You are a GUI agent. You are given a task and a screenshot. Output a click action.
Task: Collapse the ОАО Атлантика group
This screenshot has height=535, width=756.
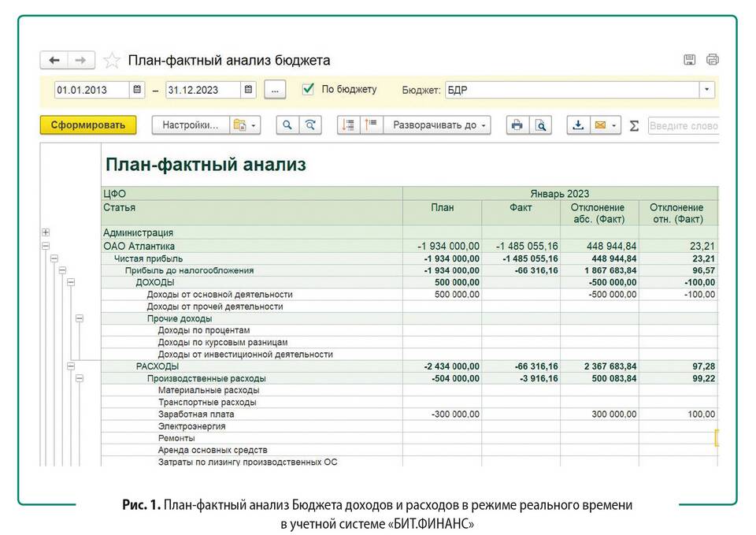pos(45,246)
